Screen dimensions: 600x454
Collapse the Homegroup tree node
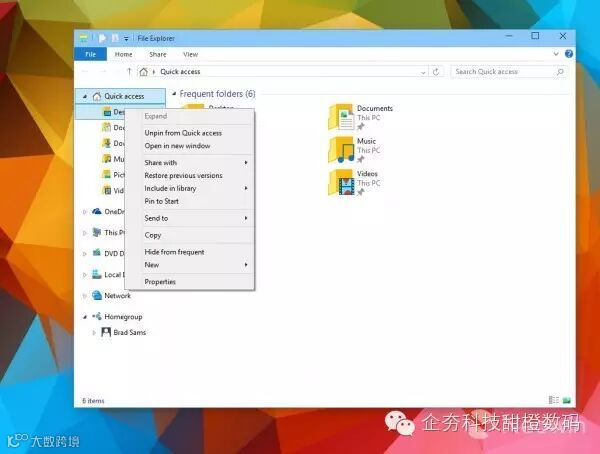pos(85,317)
